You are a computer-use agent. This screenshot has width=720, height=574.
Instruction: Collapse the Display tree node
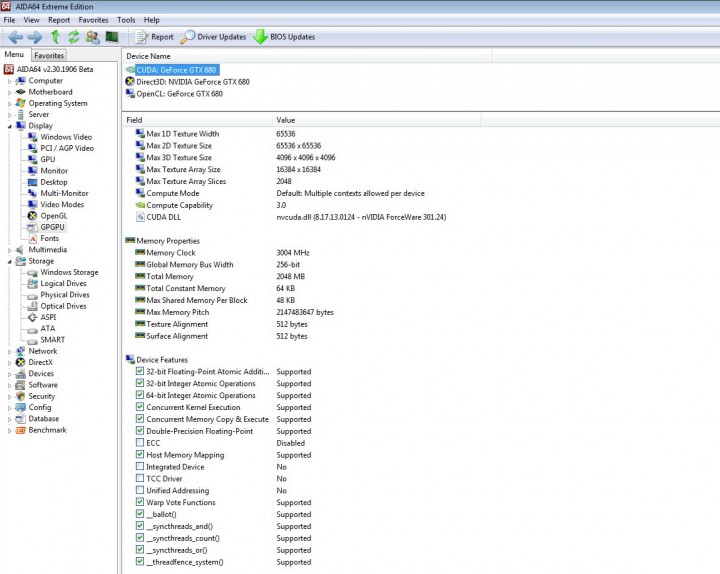[x=9, y=126]
